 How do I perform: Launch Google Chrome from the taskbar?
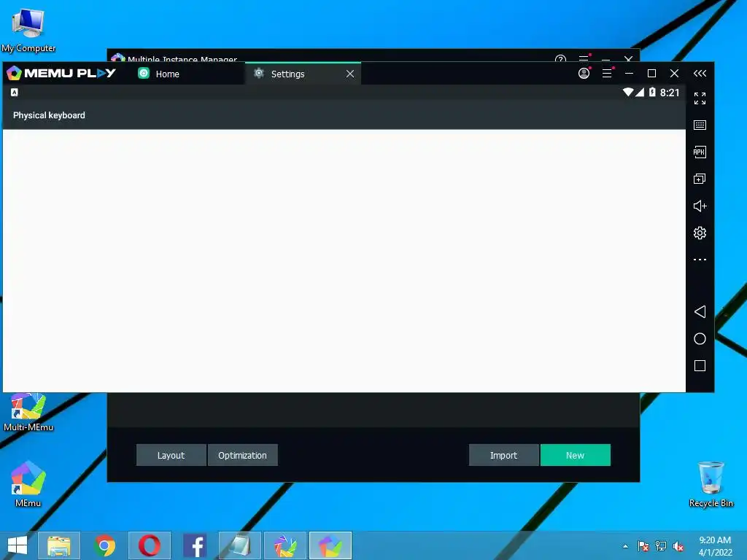click(104, 545)
